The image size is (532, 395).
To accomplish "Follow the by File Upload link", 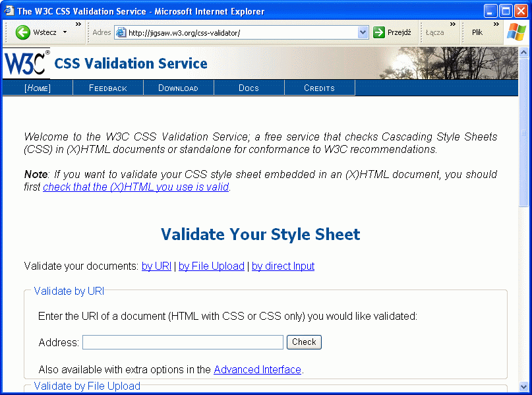I will [x=212, y=266].
